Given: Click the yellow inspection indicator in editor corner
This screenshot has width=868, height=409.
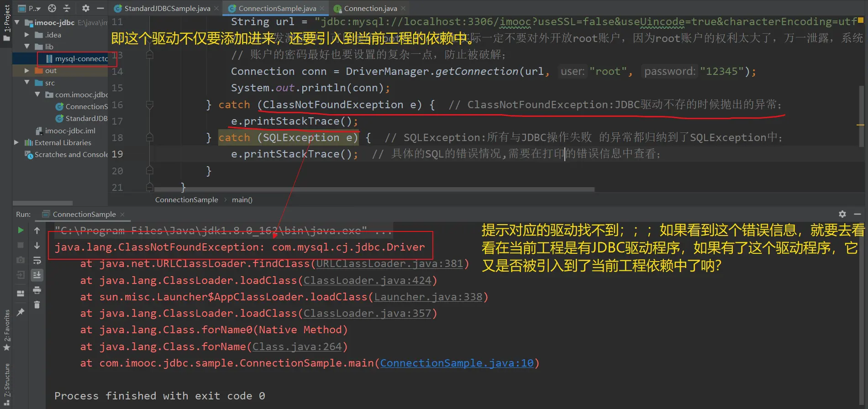Looking at the screenshot, I should tap(861, 20).
